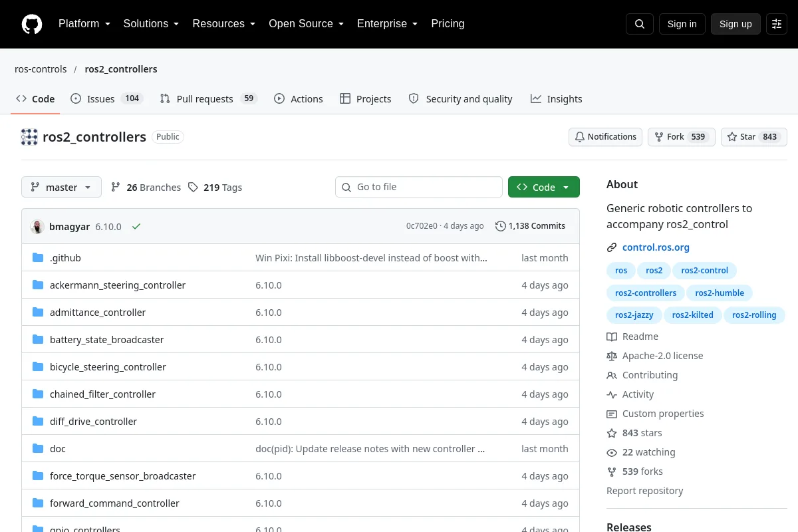Click the chained_filter_controller folder icon
798x532 pixels.
coord(38,394)
